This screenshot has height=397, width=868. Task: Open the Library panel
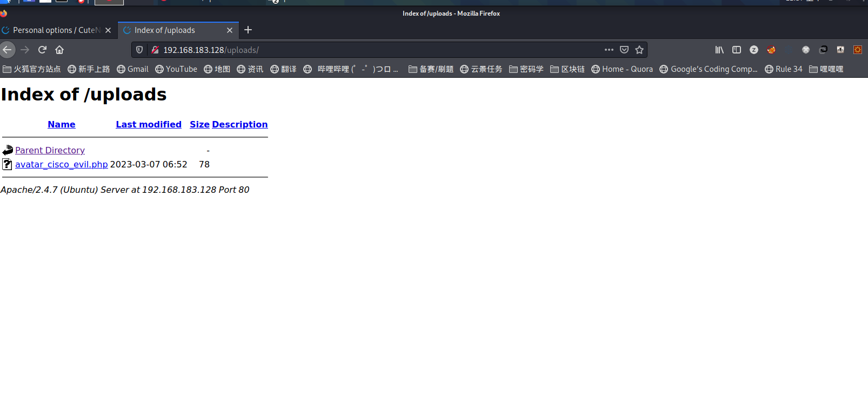tap(719, 50)
